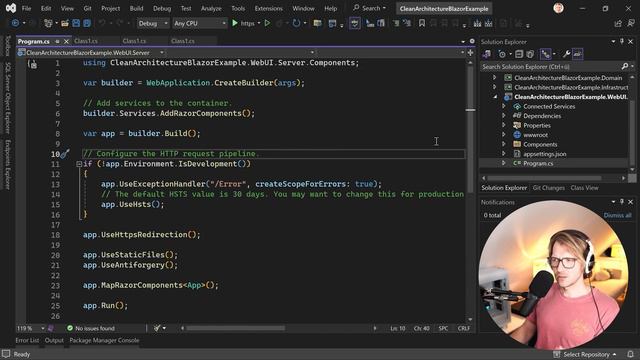Click the pin icon on the Program.cs tab
The image size is (640, 360).
click(57, 41)
